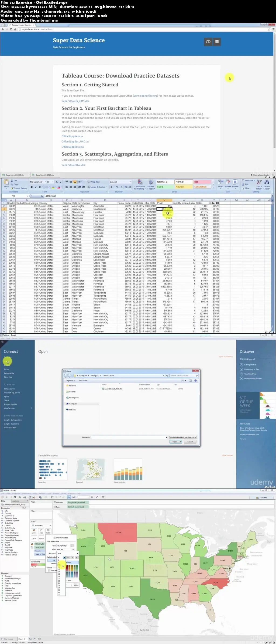Click Format Painter in the Excel ribbon
The image size is (276, 644).
coord(19,188)
